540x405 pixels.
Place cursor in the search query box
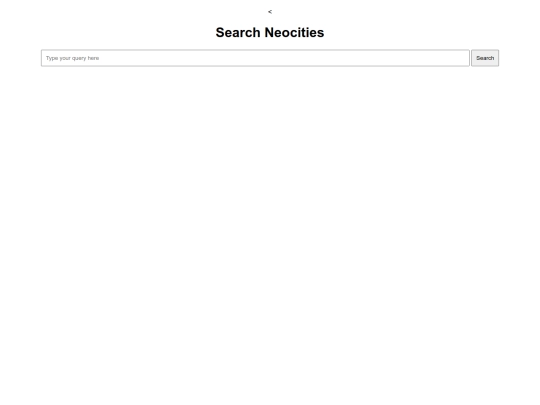(x=255, y=58)
